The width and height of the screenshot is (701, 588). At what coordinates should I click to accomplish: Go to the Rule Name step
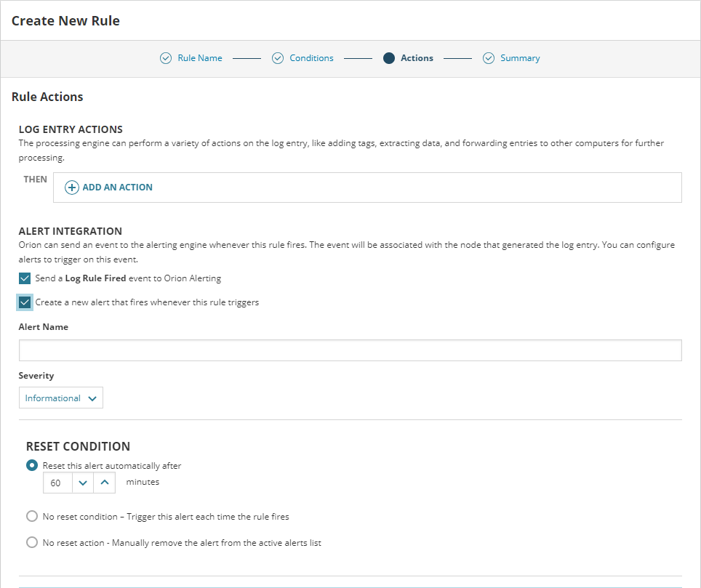click(x=200, y=58)
